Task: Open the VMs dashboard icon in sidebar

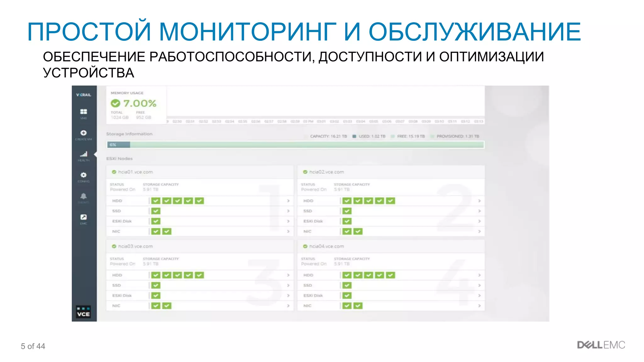Action: pos(83,112)
